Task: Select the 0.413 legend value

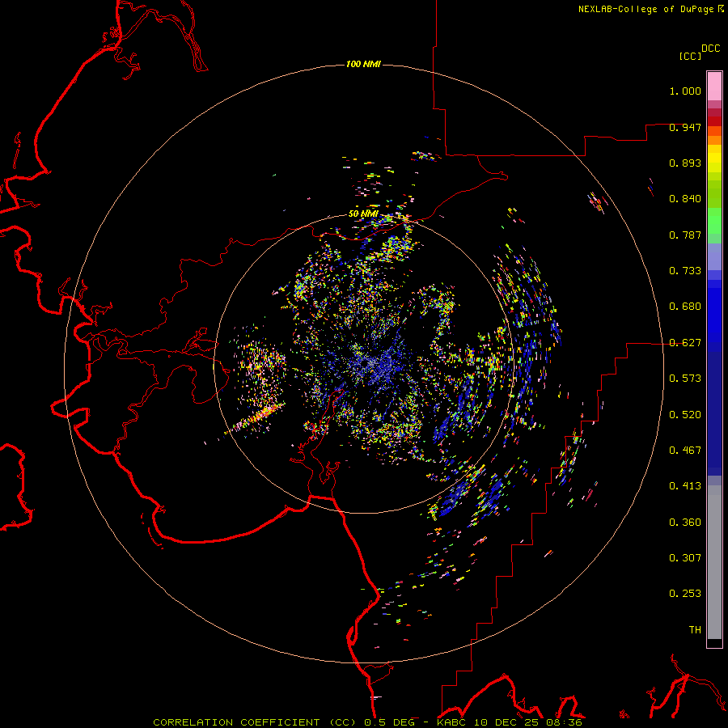Action: [x=685, y=486]
